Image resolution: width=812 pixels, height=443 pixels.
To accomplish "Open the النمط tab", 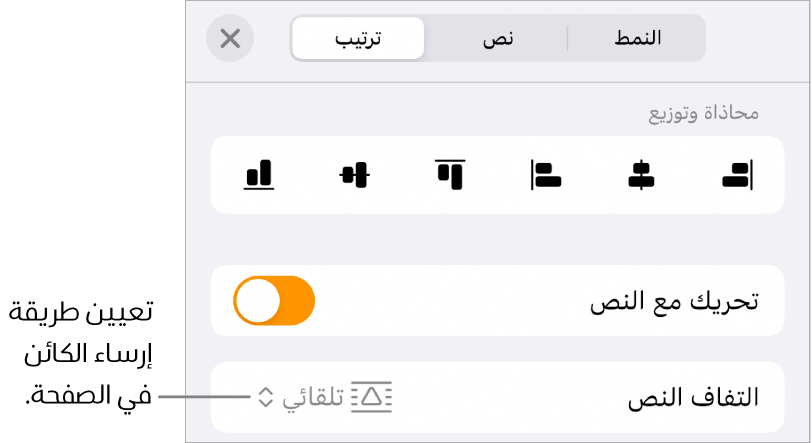I will coord(636,39).
